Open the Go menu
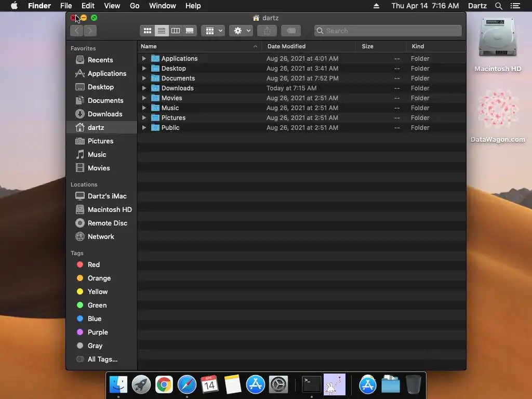The width and height of the screenshot is (532, 399). [135, 6]
